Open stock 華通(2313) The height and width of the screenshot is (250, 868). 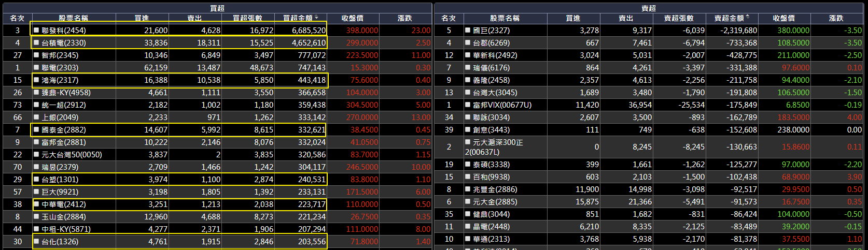click(492, 239)
